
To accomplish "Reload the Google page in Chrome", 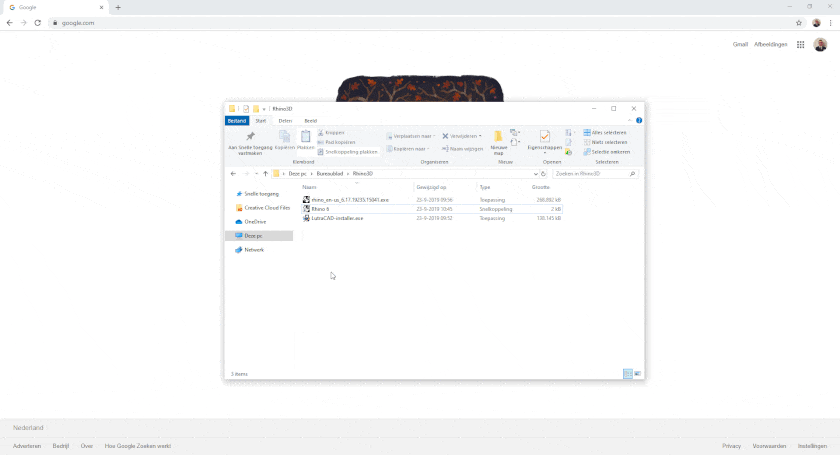I will [38, 23].
